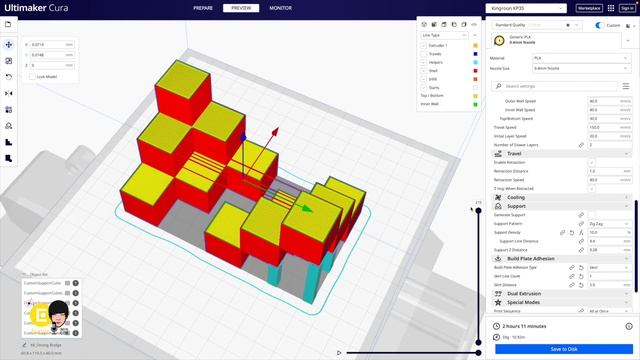Reset Skirt Line Count value
The width and height of the screenshot is (640, 360).
coord(581,276)
